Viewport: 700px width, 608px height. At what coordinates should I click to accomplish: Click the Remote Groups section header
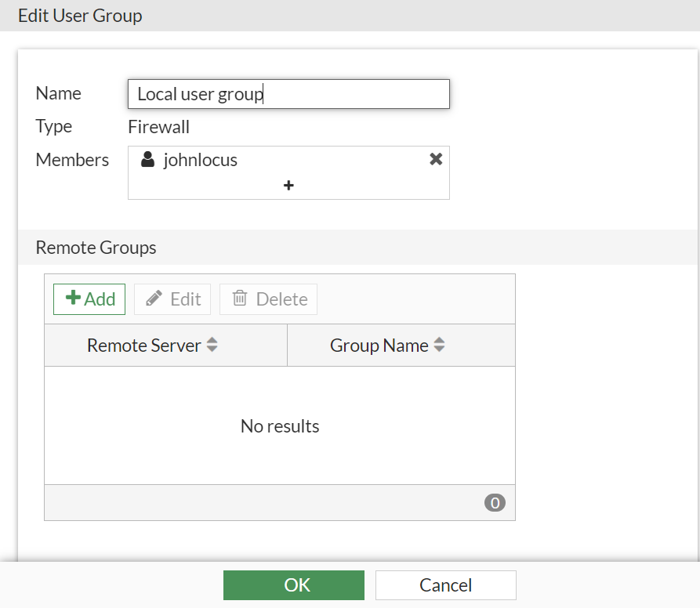(96, 247)
